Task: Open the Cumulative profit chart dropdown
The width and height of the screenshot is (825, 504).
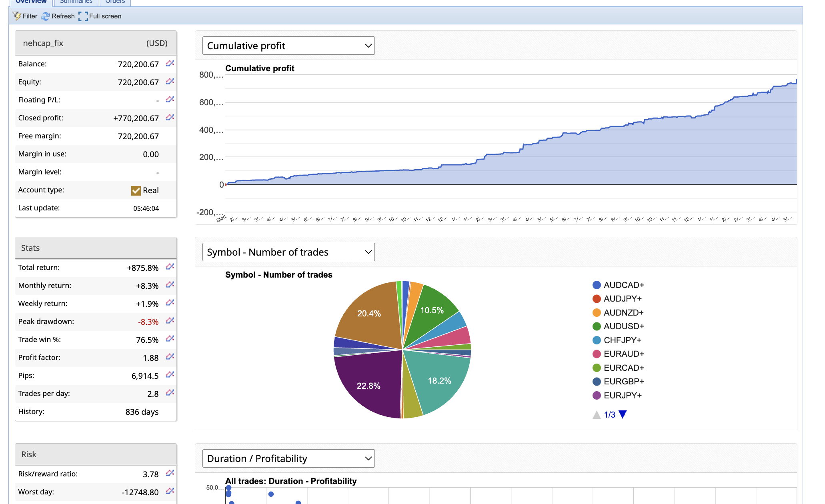Action: 288,46
